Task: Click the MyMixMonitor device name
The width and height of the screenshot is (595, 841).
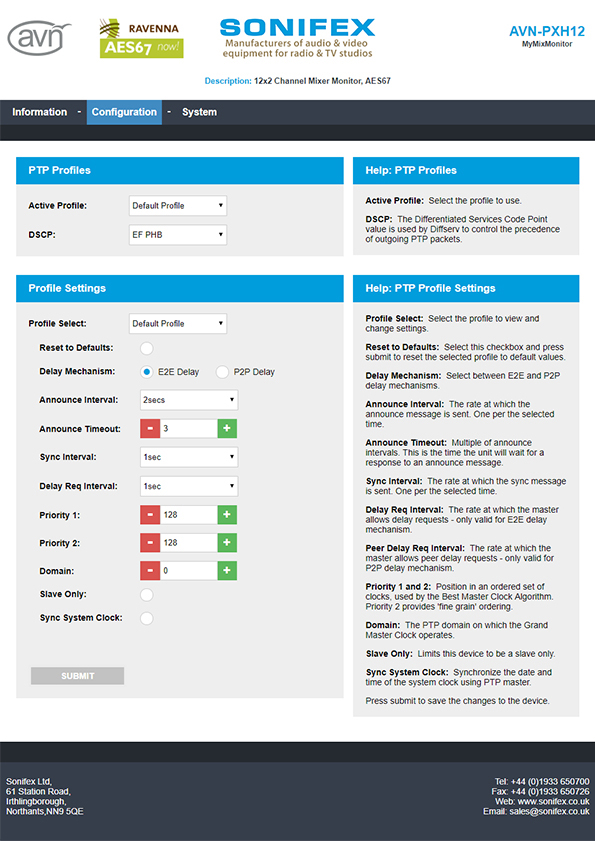Action: 547,44
